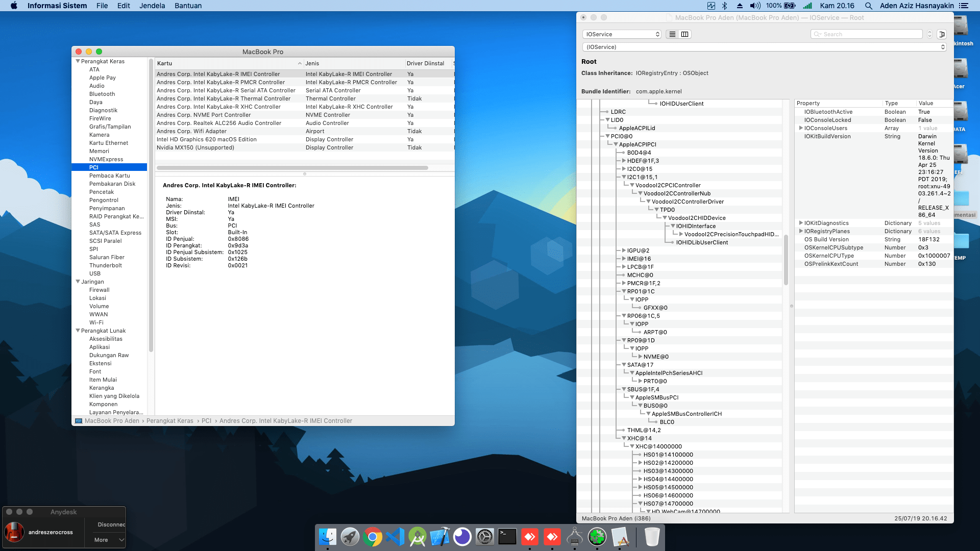
Task: Click the volume speaker menu bar icon
Action: pyautogui.click(x=755, y=6)
